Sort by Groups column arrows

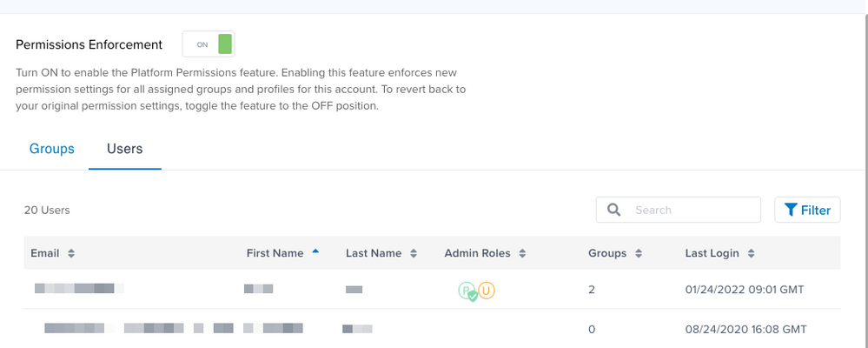pos(639,253)
